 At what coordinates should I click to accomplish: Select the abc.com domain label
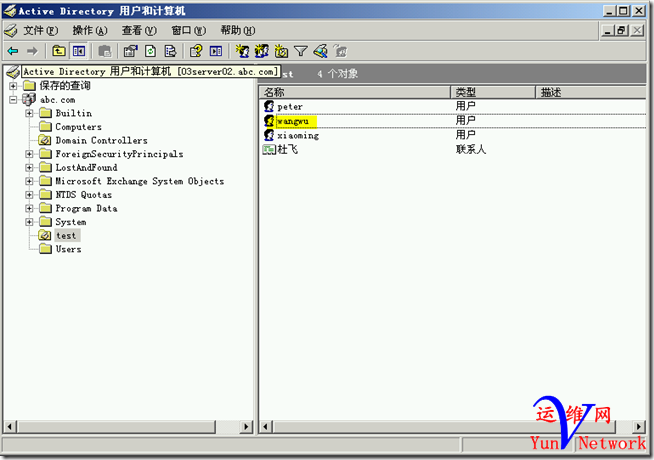click(58, 100)
